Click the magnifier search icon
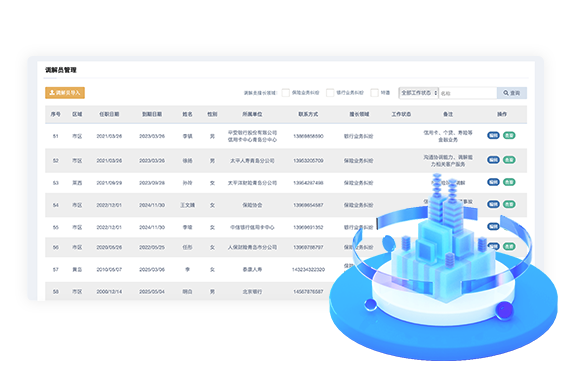 coord(506,93)
